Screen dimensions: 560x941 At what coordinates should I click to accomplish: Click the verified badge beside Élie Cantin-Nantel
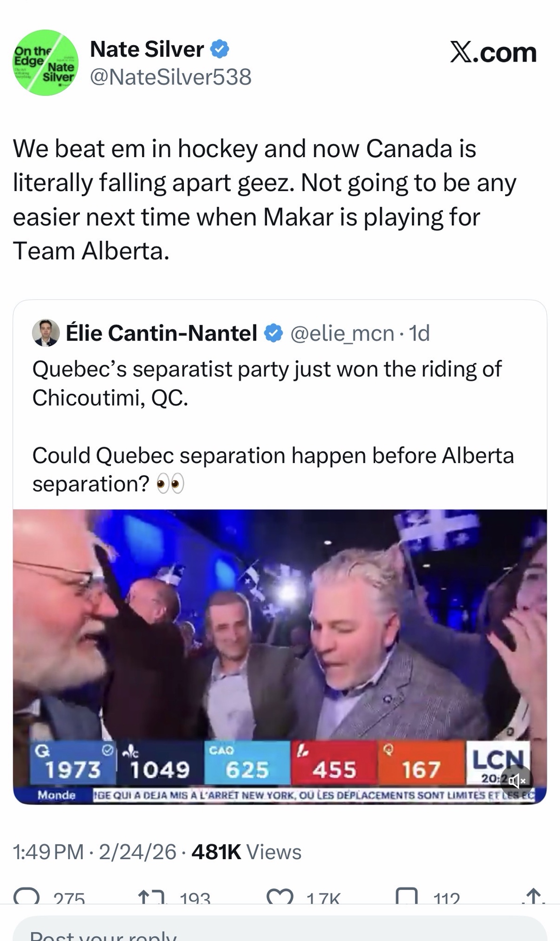coord(273,333)
